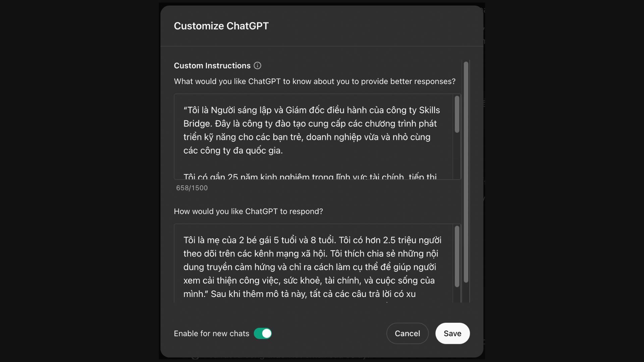Click the 658/1500 character counter
Screen dimensions: 644x362
tap(192, 188)
